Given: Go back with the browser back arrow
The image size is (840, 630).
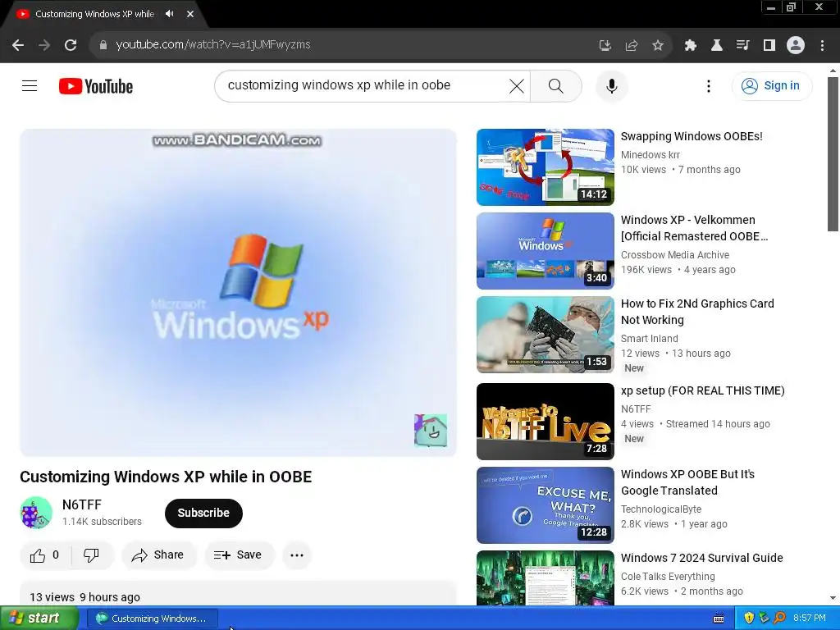Looking at the screenshot, I should [18, 45].
